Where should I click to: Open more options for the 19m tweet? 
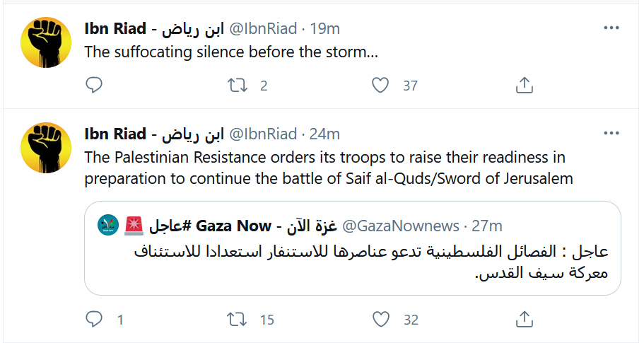coord(611,28)
